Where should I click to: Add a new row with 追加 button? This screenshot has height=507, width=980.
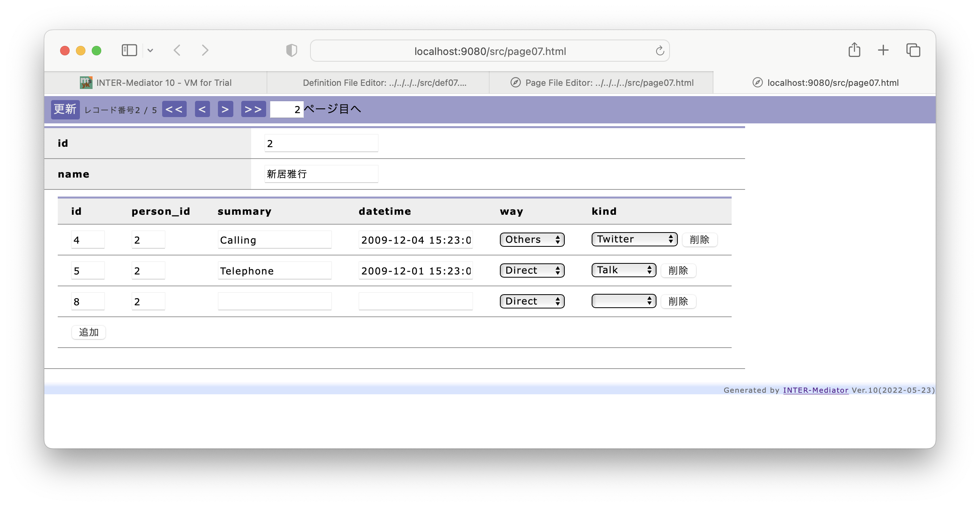[89, 332]
